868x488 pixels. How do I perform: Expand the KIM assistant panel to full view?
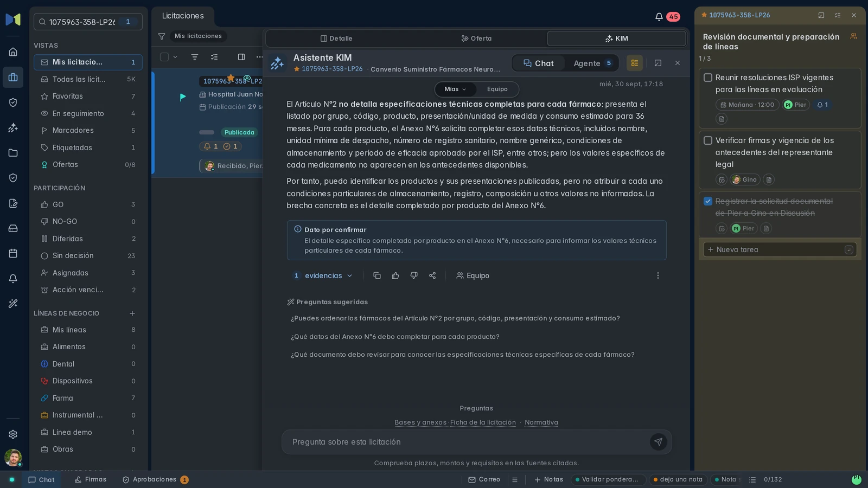[658, 63]
